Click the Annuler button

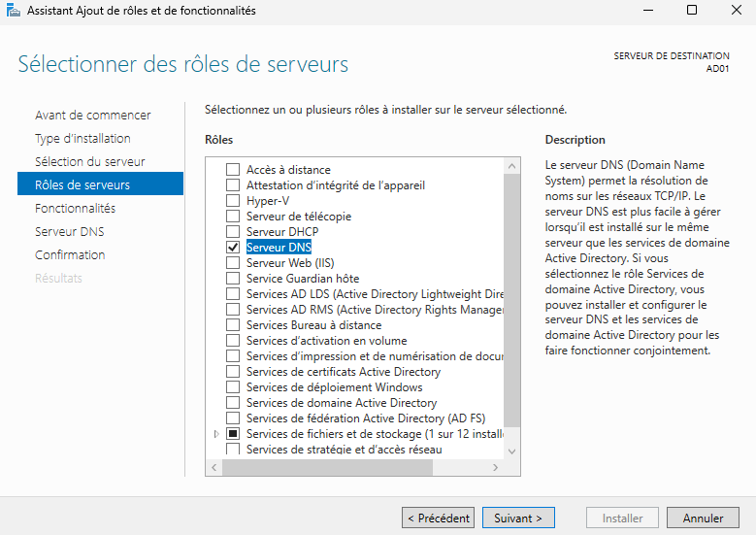tap(703, 518)
